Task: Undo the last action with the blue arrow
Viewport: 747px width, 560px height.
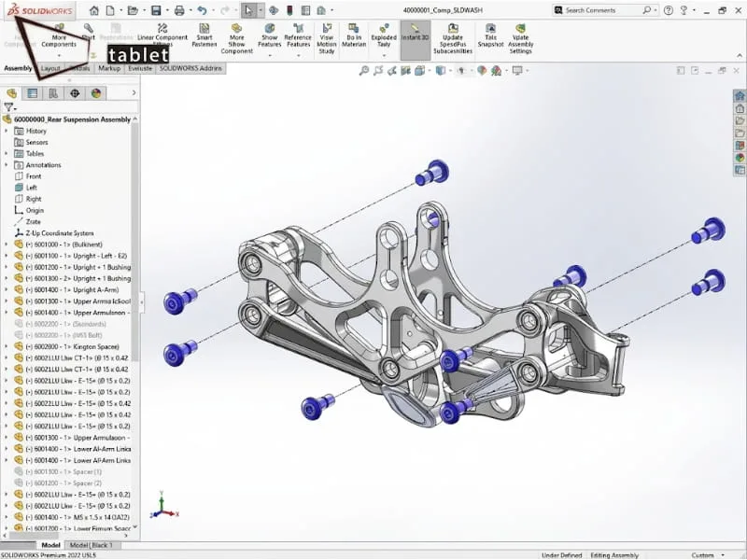Action: tap(202, 10)
